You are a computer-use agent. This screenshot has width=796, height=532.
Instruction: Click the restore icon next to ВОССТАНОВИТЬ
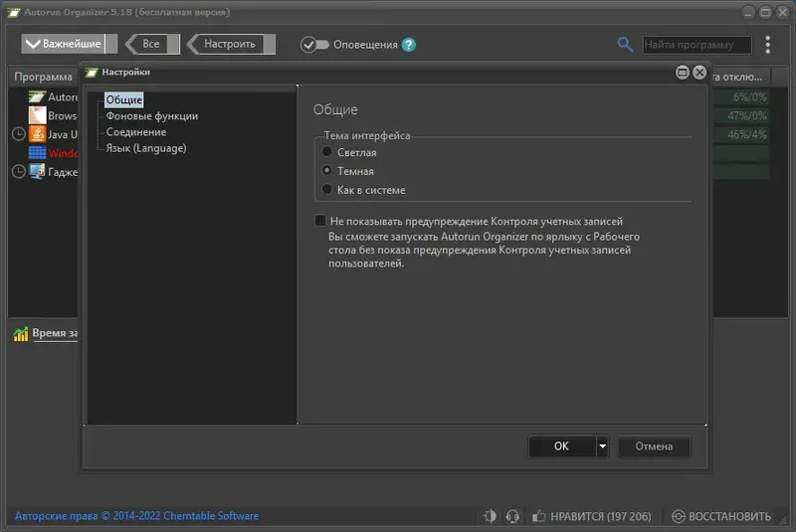tap(679, 516)
